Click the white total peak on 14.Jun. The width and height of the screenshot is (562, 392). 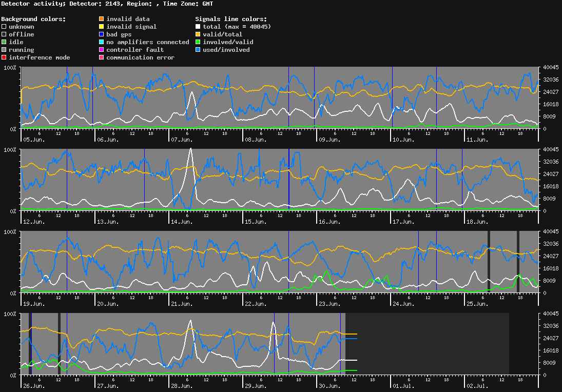tap(190, 149)
